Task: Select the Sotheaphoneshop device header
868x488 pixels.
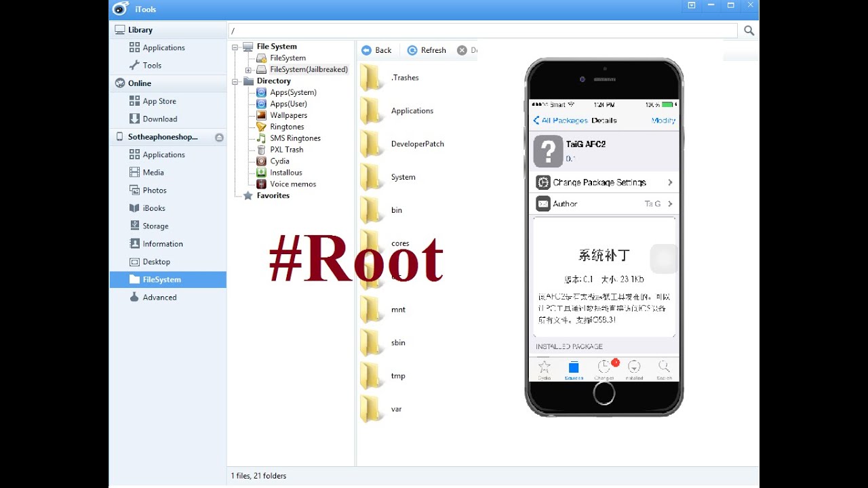Action: (167, 137)
